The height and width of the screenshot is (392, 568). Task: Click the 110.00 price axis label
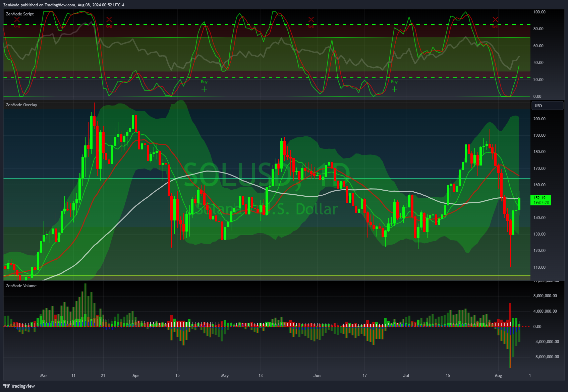coord(539,267)
